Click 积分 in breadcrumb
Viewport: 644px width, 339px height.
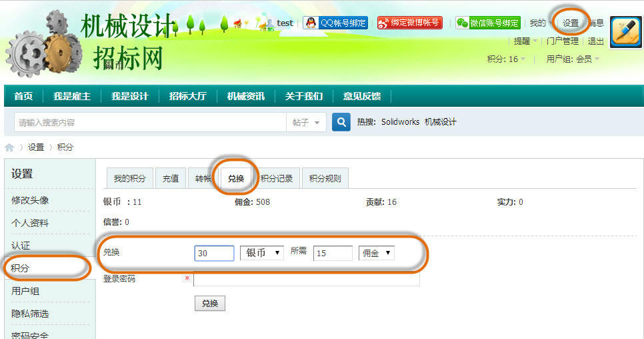[65, 147]
